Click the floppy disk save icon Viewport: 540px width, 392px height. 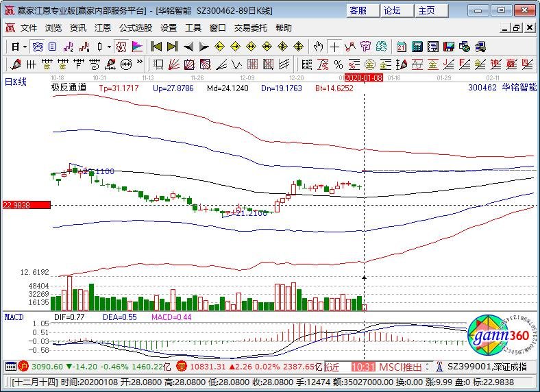449,47
